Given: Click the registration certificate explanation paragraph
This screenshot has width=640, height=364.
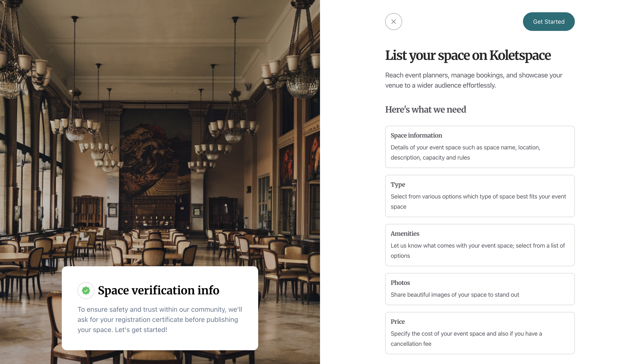Looking at the screenshot, I should pyautogui.click(x=160, y=319).
